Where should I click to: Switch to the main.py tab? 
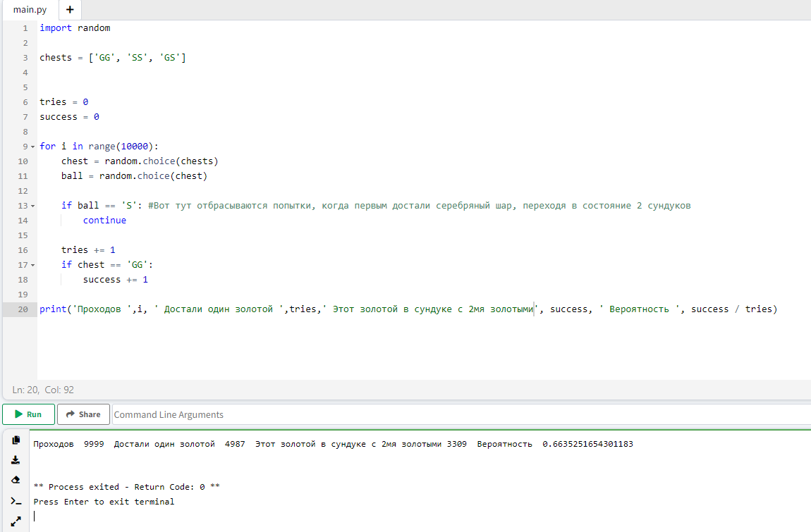click(x=30, y=10)
